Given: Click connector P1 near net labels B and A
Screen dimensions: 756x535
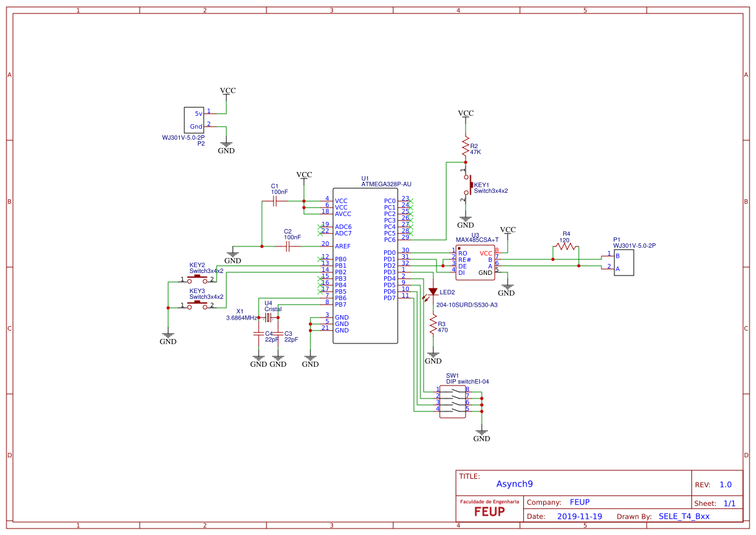Looking at the screenshot, I should (623, 262).
